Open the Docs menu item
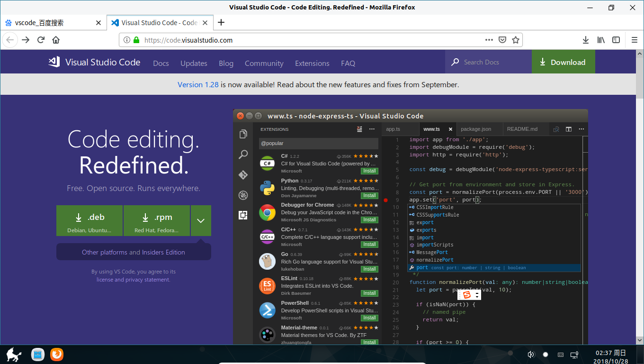 click(x=161, y=63)
